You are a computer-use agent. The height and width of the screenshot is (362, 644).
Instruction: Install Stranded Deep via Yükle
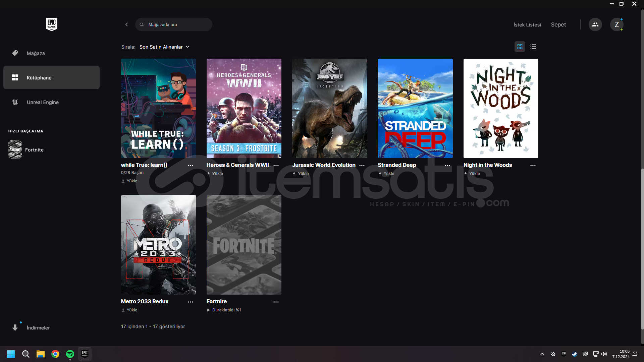pyautogui.click(x=386, y=174)
